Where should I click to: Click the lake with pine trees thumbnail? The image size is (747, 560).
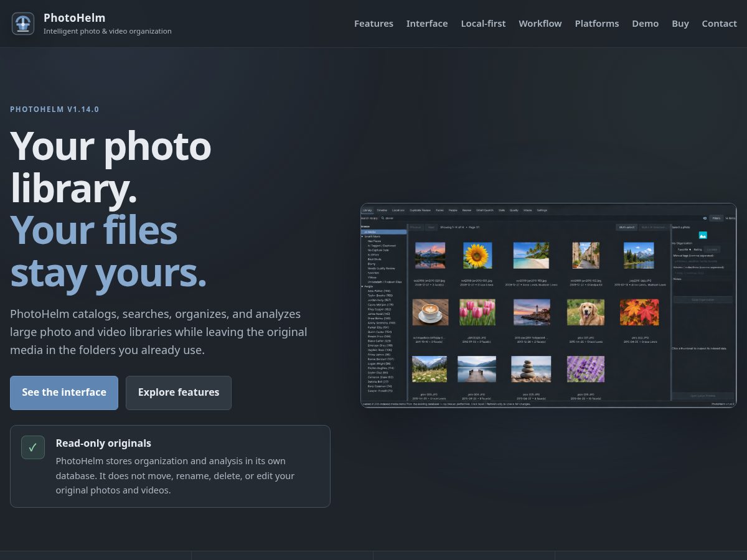tap(639, 255)
